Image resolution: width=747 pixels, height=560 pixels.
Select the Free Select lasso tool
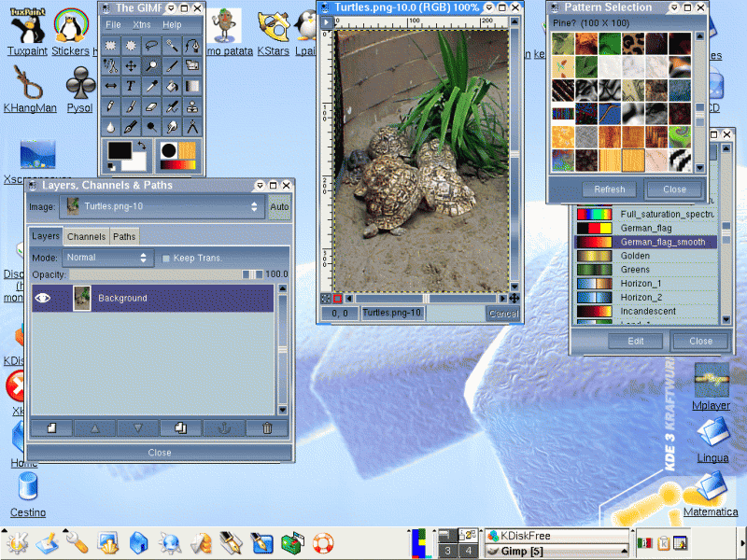(x=151, y=46)
